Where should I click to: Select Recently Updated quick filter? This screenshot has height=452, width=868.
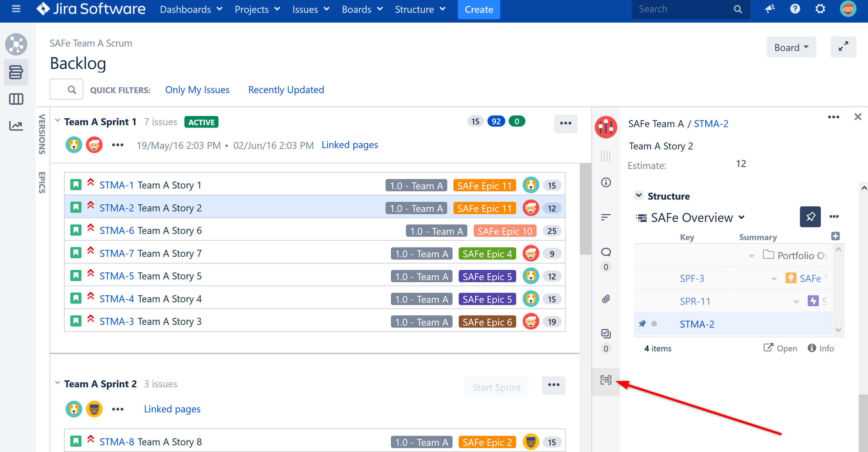tap(286, 90)
